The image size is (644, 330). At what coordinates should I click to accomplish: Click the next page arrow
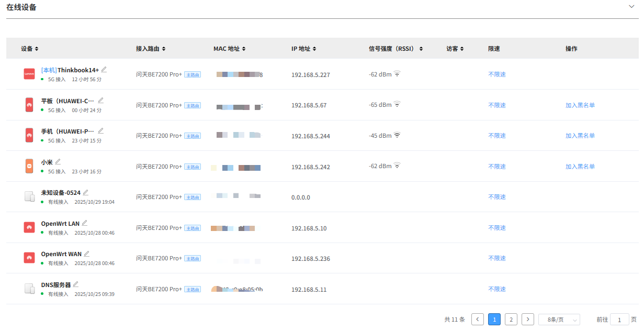click(527, 319)
